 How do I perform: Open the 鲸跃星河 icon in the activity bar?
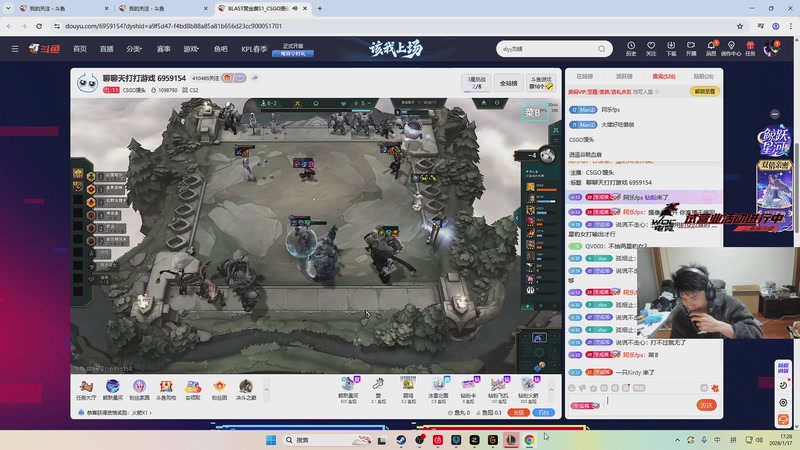[x=113, y=390]
